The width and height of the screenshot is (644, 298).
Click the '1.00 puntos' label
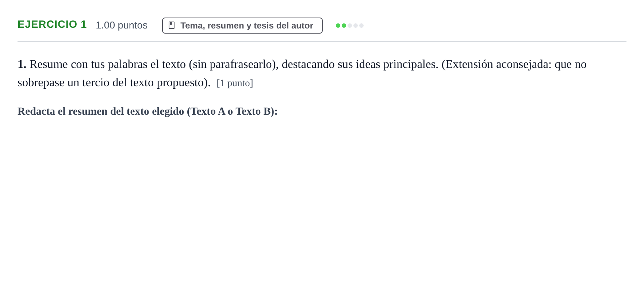[122, 25]
